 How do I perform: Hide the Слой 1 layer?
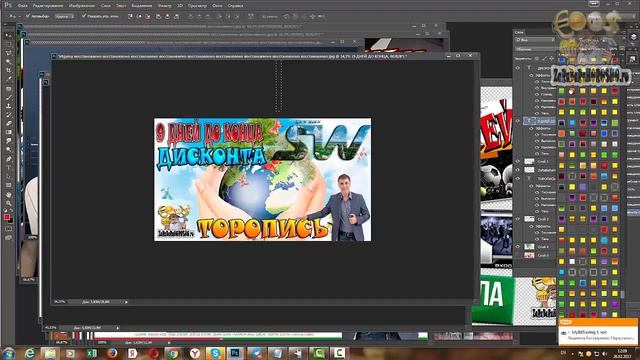click(518, 162)
